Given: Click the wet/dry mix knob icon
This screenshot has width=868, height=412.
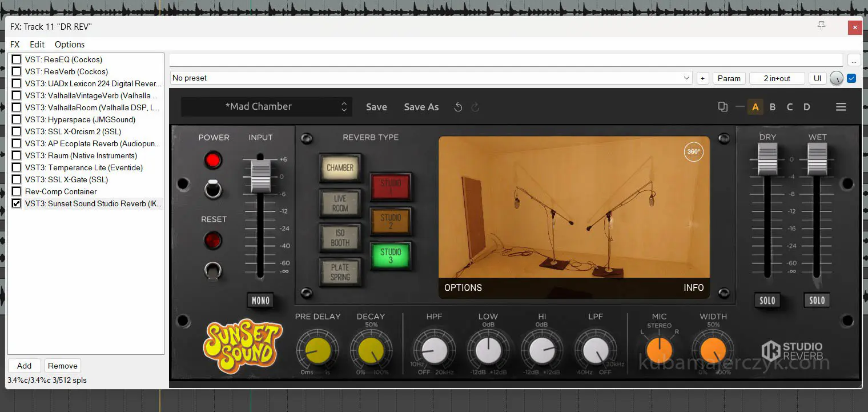Looking at the screenshot, I should (x=836, y=78).
